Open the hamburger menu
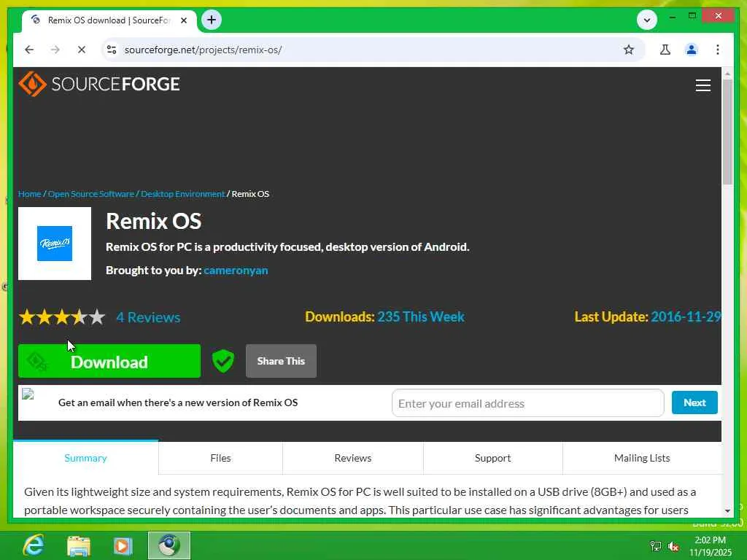747x560 pixels. [703, 85]
